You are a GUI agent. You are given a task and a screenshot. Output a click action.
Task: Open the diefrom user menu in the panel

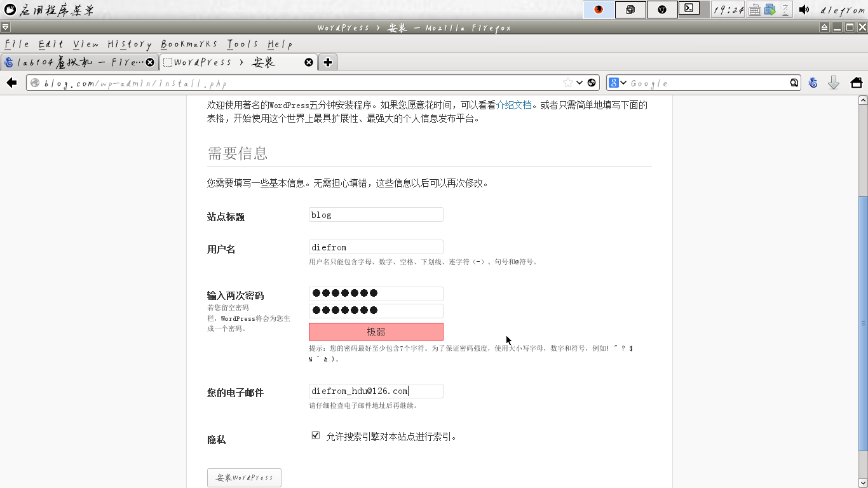click(x=843, y=10)
